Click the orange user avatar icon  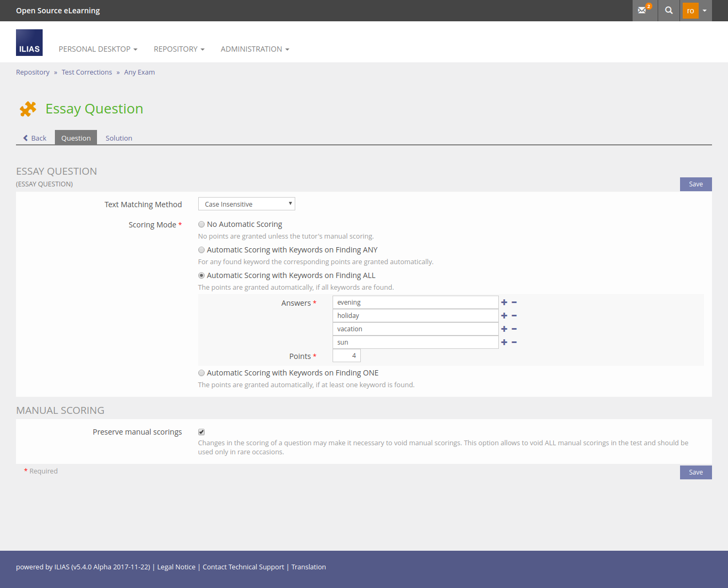click(690, 11)
